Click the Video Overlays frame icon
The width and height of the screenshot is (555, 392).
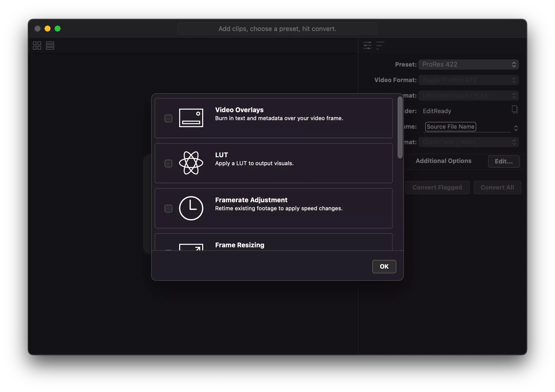pos(191,118)
